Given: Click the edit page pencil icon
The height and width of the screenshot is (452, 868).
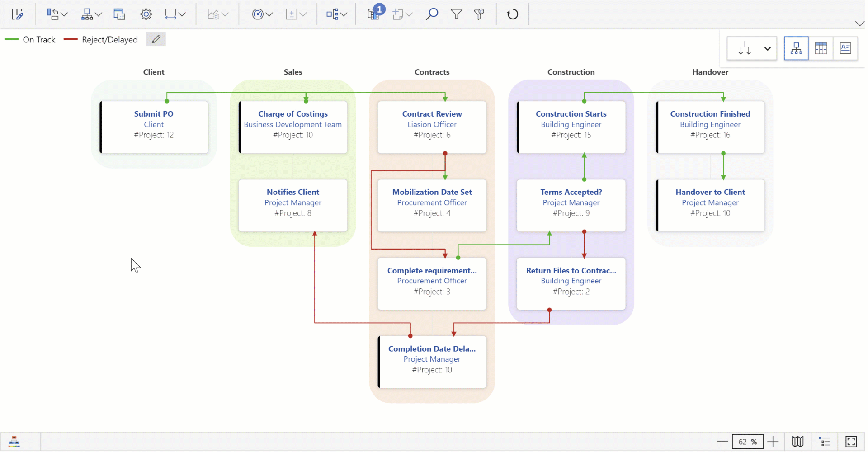Looking at the screenshot, I should (x=17, y=14).
